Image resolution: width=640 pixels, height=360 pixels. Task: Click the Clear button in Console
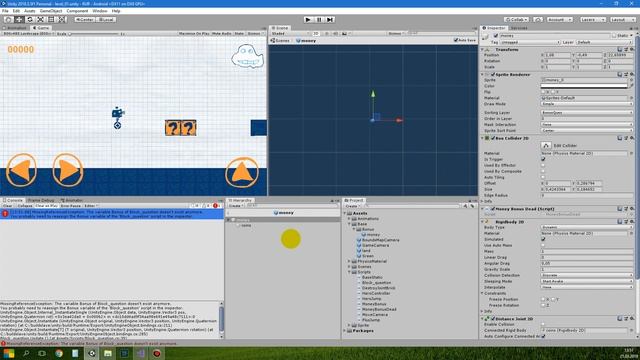(7, 206)
